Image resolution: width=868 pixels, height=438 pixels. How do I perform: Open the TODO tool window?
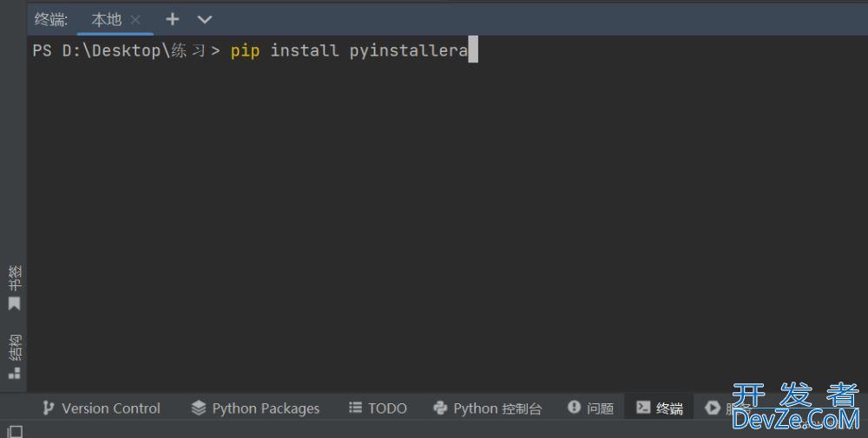click(x=378, y=409)
